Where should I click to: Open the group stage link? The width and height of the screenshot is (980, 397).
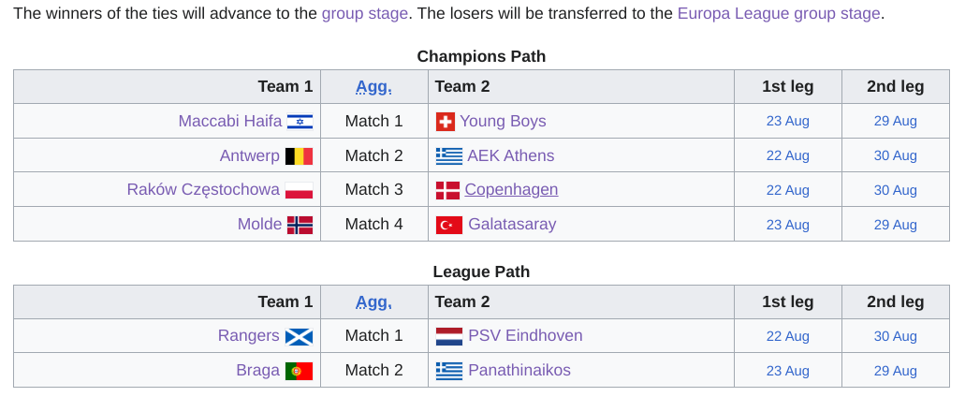[364, 13]
